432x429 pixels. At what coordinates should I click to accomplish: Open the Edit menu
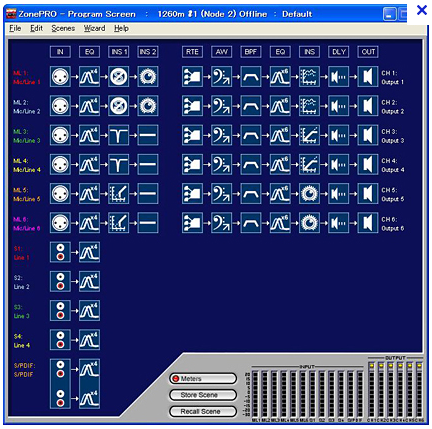click(36, 28)
